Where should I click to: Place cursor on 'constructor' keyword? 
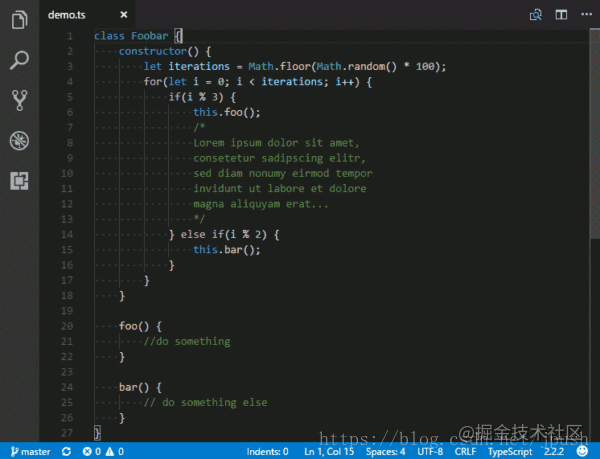(152, 51)
